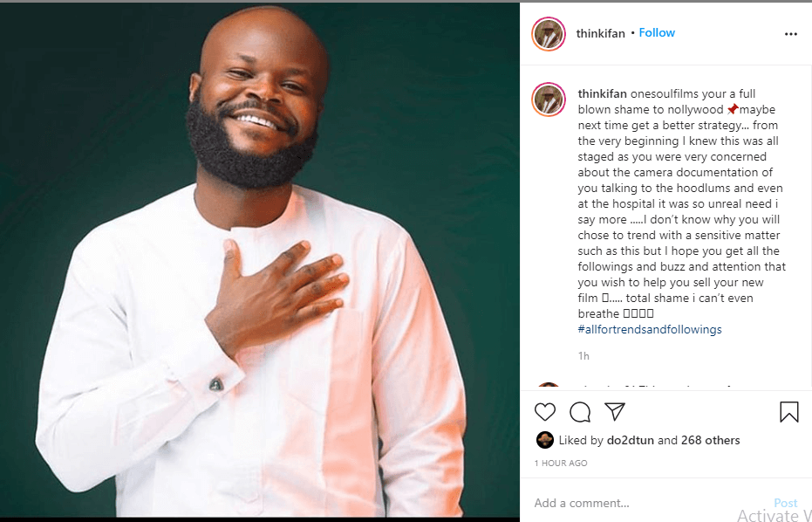Click partially visible commenter avatar below caption
The width and height of the screenshot is (812, 522).
pyautogui.click(x=549, y=387)
